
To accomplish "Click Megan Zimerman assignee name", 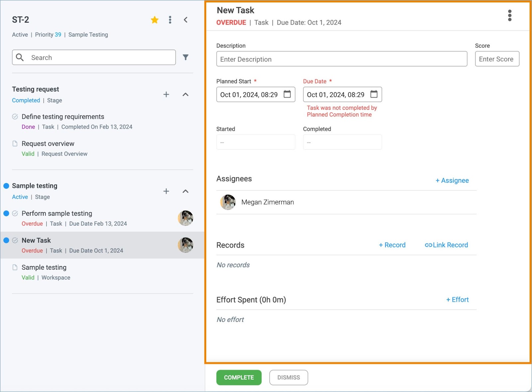I will click(268, 202).
